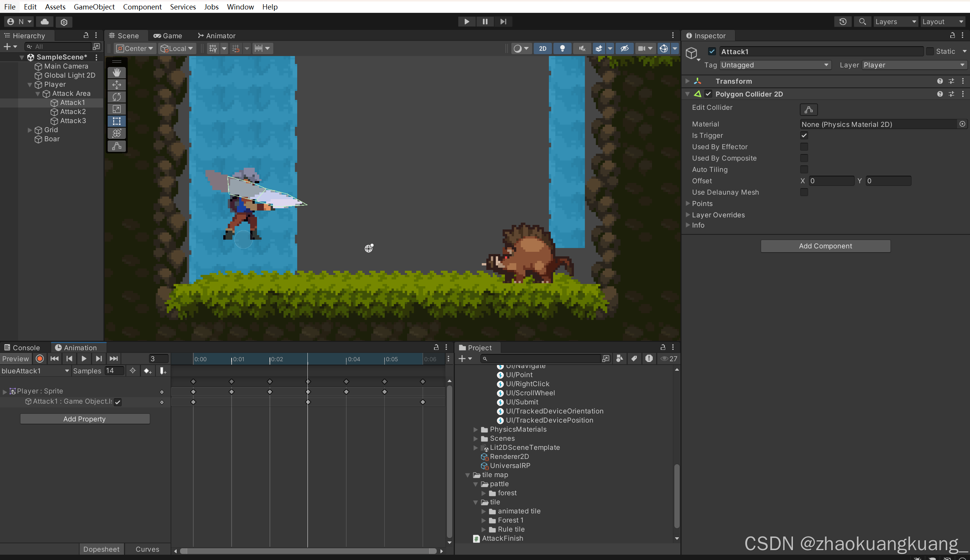Uncheck the Is Trigger checkbox
970x560 pixels.
(x=804, y=136)
